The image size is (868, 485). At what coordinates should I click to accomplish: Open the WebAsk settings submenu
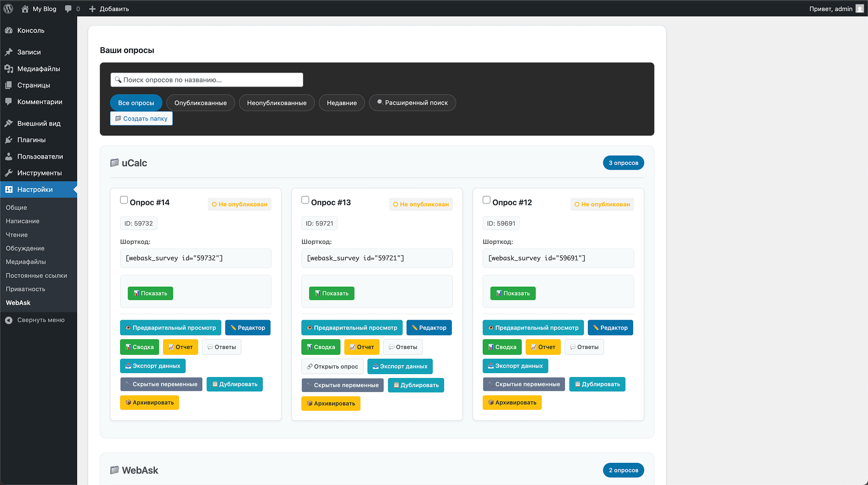pos(18,303)
